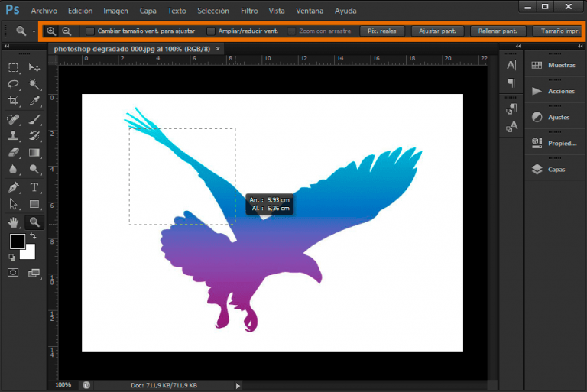Enable Cambiar tamaño vent. para ajustar checkbox

[90, 31]
